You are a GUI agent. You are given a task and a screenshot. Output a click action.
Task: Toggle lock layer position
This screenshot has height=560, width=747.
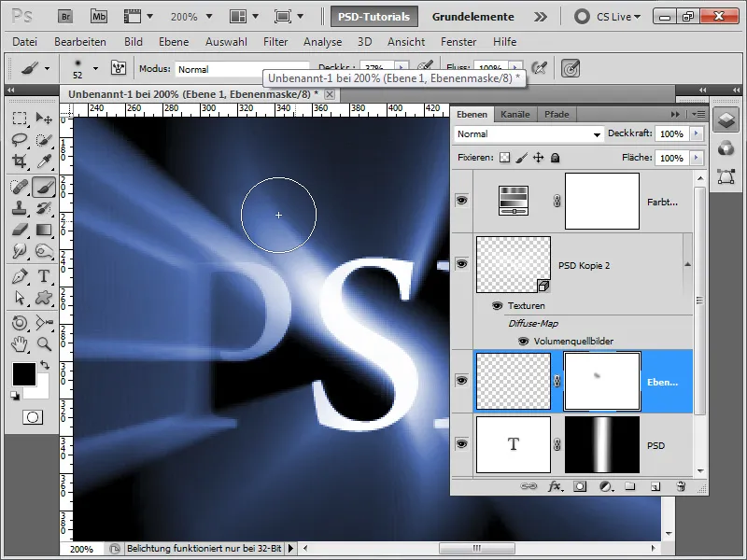[539, 158]
